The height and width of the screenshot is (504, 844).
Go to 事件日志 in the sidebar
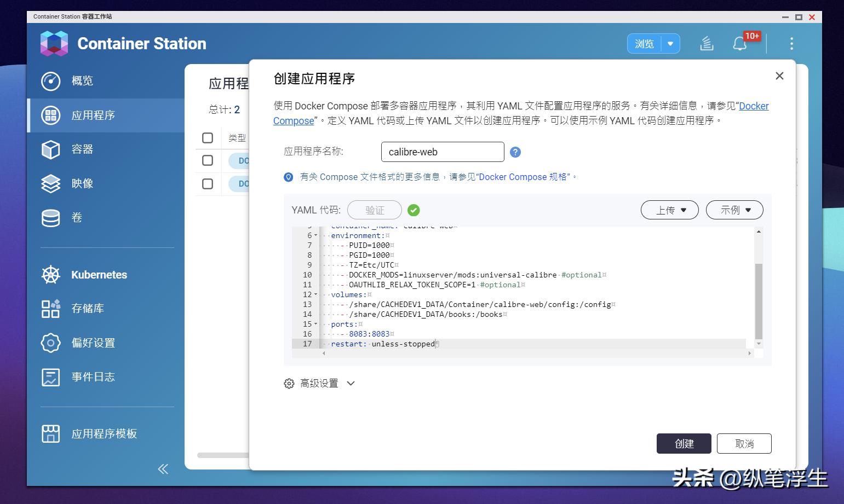(x=93, y=377)
